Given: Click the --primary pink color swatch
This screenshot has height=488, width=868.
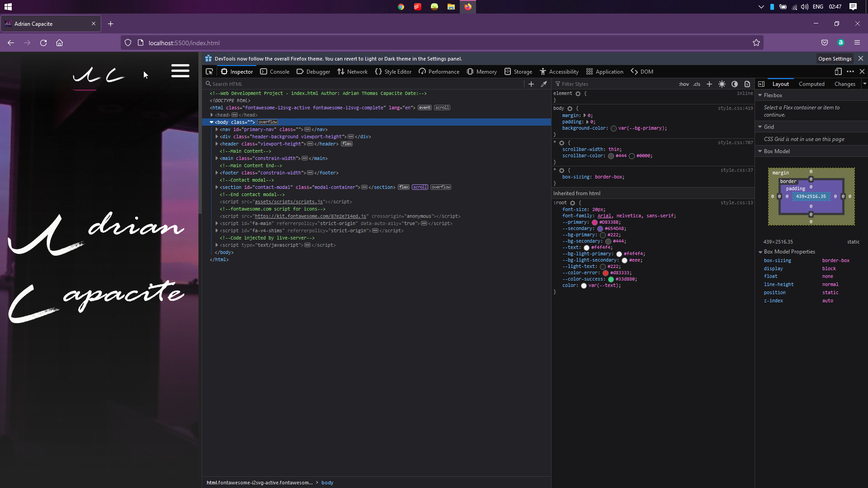Looking at the screenshot, I should click(x=594, y=222).
